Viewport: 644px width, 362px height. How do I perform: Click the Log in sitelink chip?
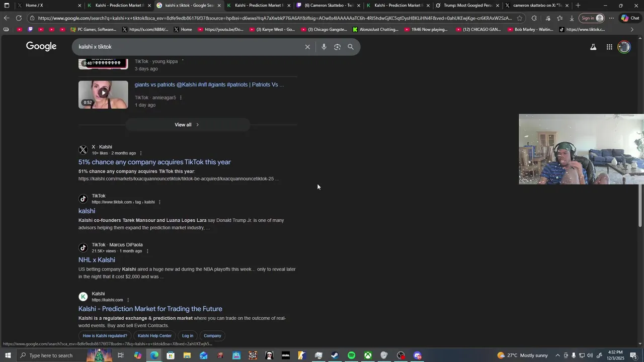pos(188,336)
